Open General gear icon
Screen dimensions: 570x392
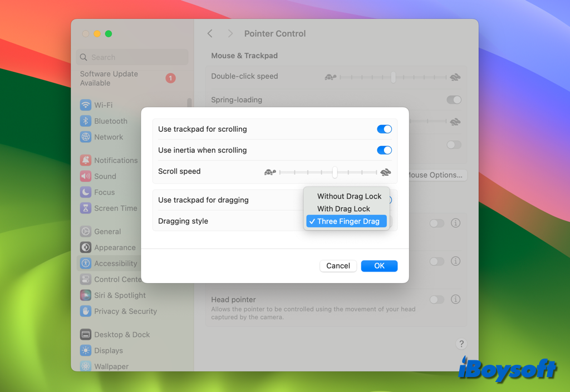(x=85, y=231)
